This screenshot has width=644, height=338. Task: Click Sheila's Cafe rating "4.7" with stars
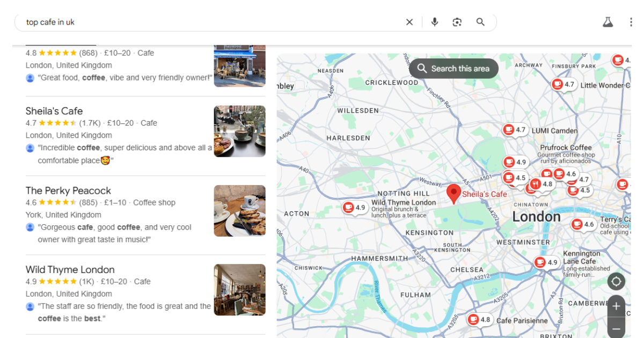[x=51, y=123]
